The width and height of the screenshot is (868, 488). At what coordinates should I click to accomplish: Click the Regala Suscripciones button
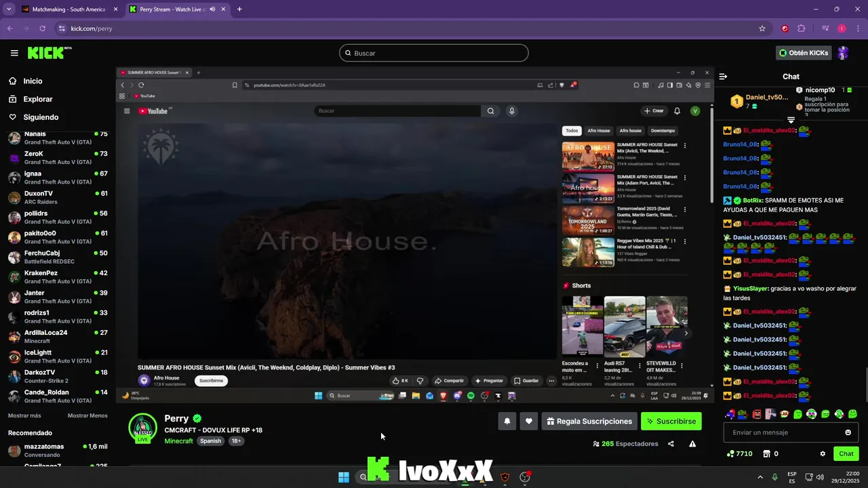pyautogui.click(x=589, y=421)
